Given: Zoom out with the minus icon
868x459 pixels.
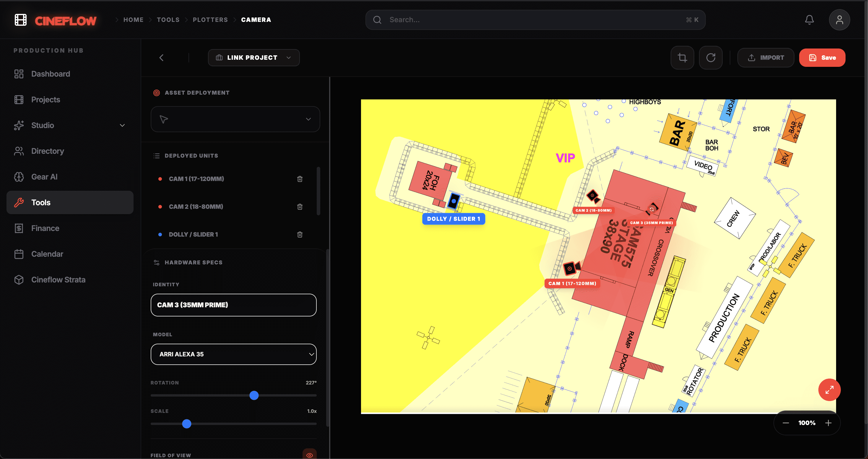Looking at the screenshot, I should click(x=786, y=423).
